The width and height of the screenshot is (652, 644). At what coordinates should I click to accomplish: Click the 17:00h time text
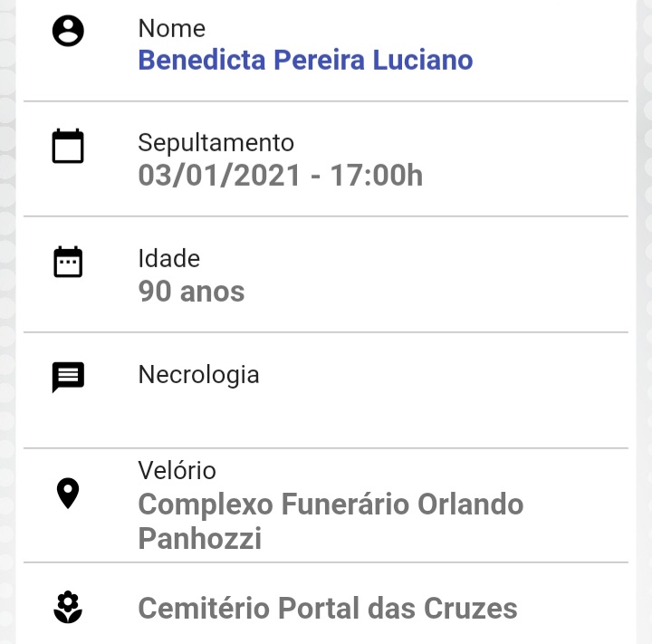(x=377, y=175)
